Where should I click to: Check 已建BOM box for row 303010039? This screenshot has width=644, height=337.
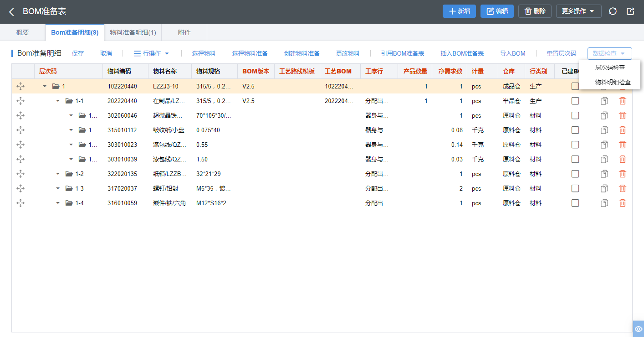(x=575, y=159)
